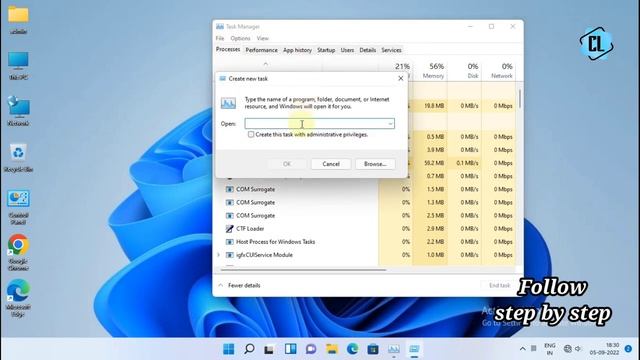Open Task View on the taskbar
The height and width of the screenshot is (360, 640).
[x=269, y=349]
